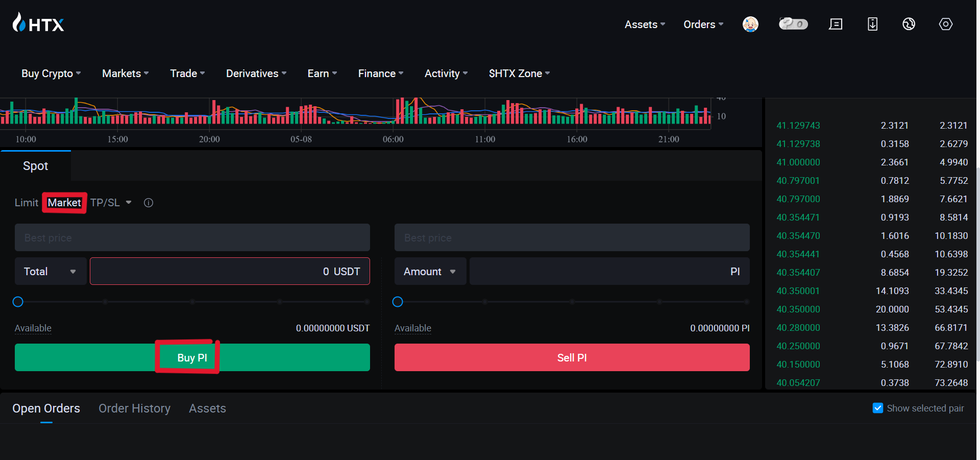
Task: Click the PI amount input field
Action: tap(609, 271)
